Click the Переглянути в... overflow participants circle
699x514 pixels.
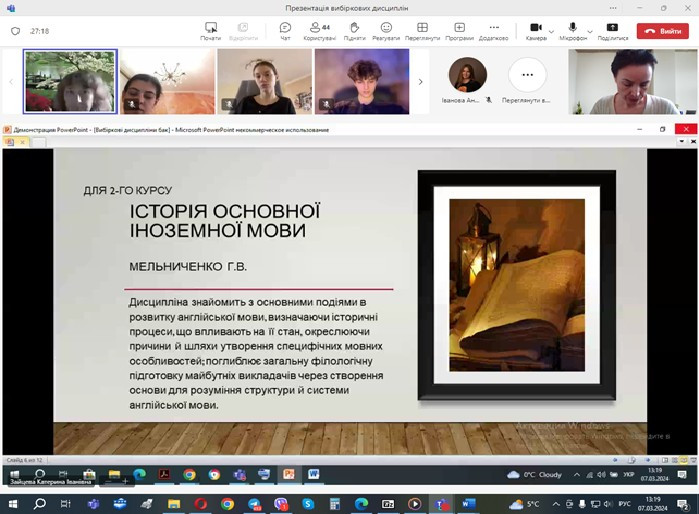point(527,76)
